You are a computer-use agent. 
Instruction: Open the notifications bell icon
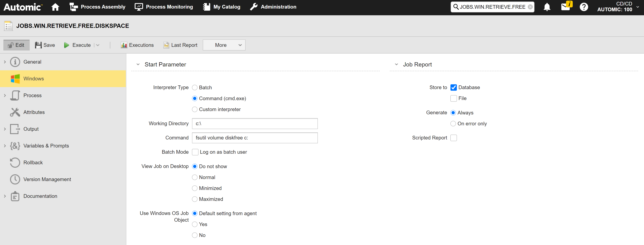click(x=547, y=7)
